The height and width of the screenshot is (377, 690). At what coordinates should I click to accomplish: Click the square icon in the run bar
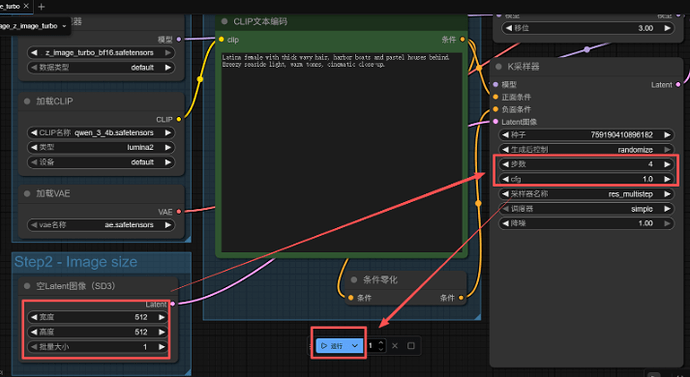411,346
